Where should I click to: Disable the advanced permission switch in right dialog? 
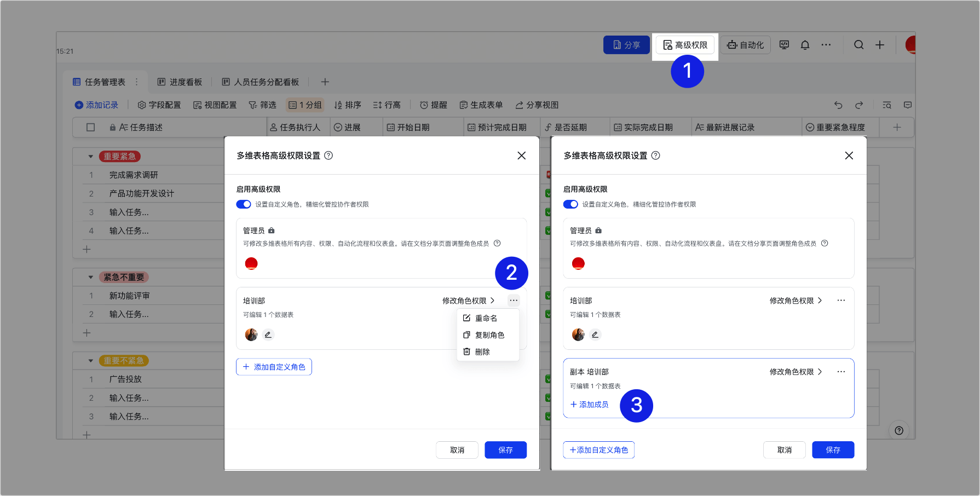pos(570,204)
